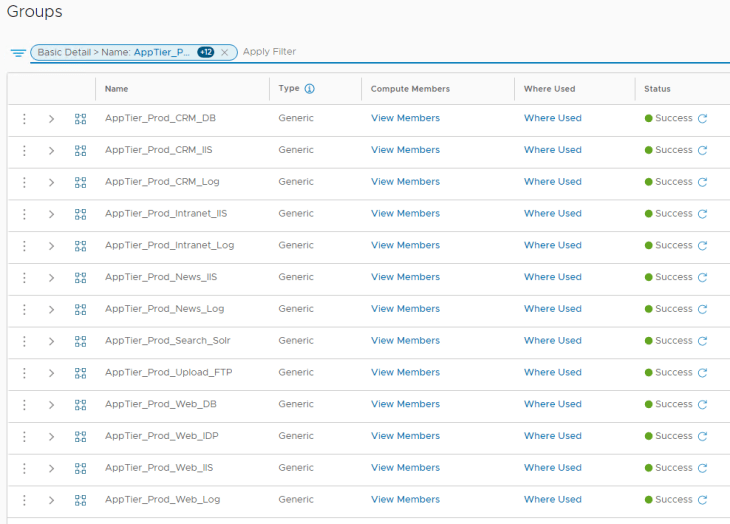Click the Name column header
This screenshot has height=524, width=730.
(116, 89)
